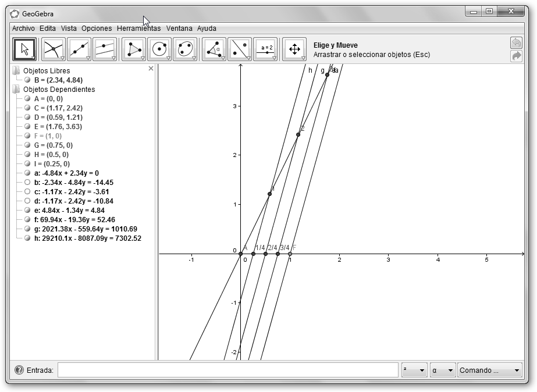Hide point B using its visibility bullet
Viewport: 537px width, 392px height.
[27, 80]
